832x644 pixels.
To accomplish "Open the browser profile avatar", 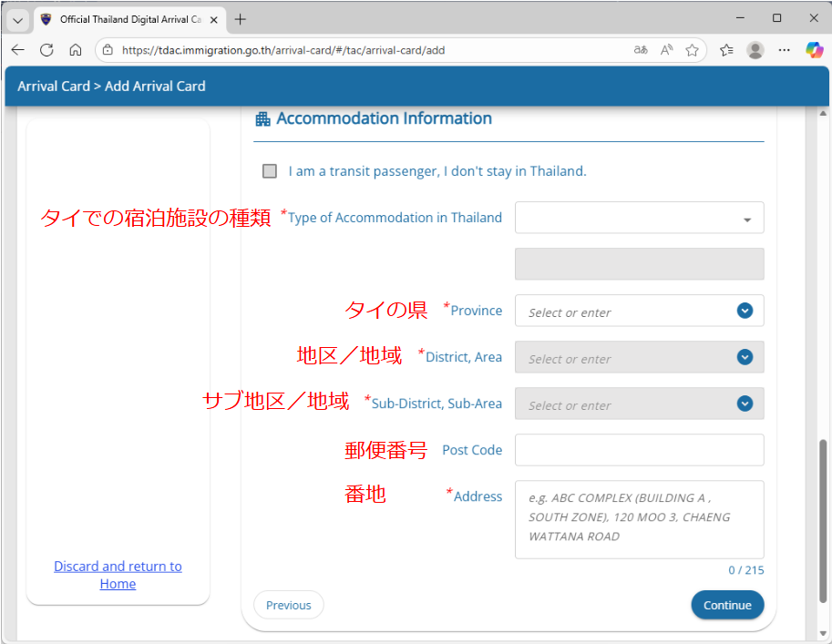I will (755, 50).
